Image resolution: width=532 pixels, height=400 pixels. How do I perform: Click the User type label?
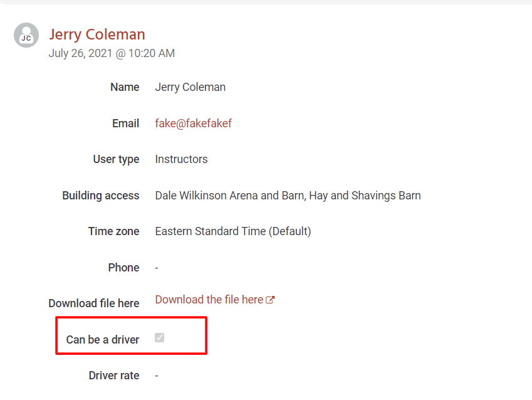click(x=117, y=159)
